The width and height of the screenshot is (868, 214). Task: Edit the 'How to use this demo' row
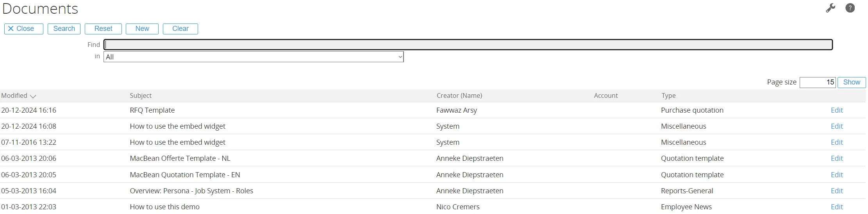pyautogui.click(x=836, y=207)
